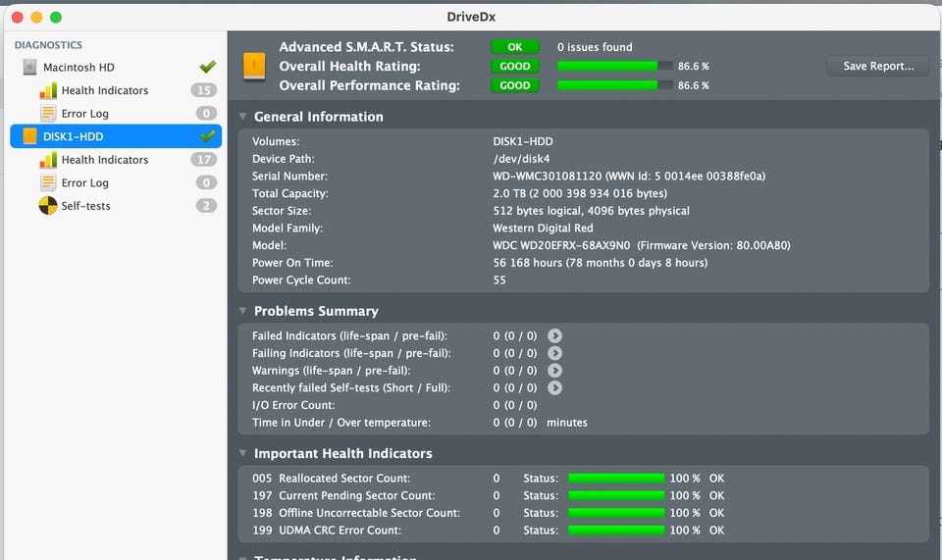The image size is (942, 560).
Task: Click arrow icon next to Failed Indicators
Action: [x=554, y=335]
